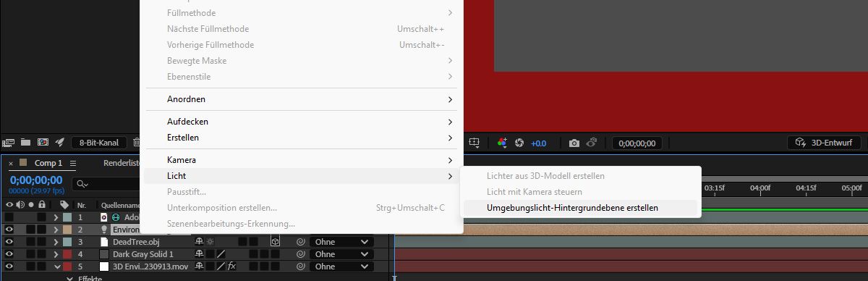The height and width of the screenshot is (281, 868).
Task: Click the lock column header icon
Action: click(x=43, y=205)
